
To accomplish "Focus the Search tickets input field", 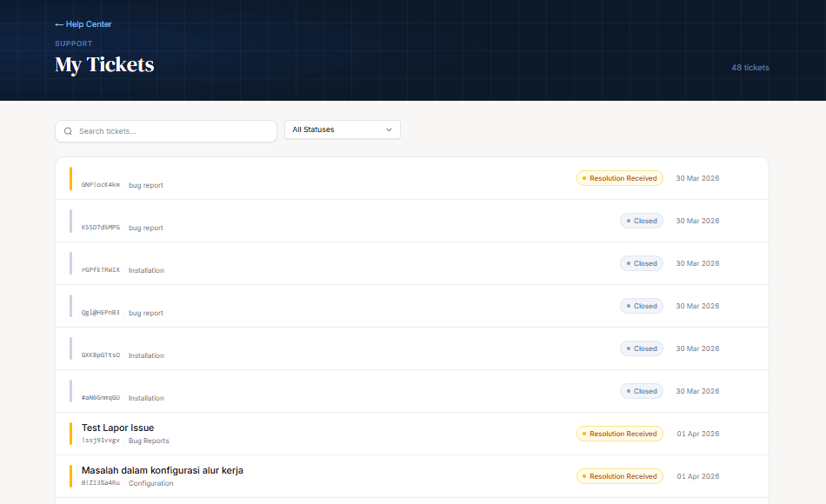I will [x=174, y=131].
